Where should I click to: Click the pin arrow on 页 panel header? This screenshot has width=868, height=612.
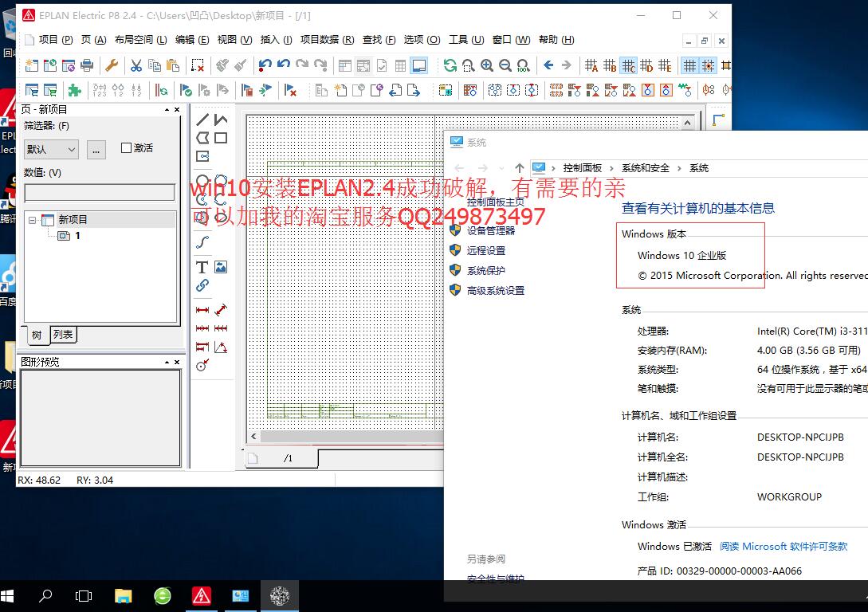pos(167,109)
